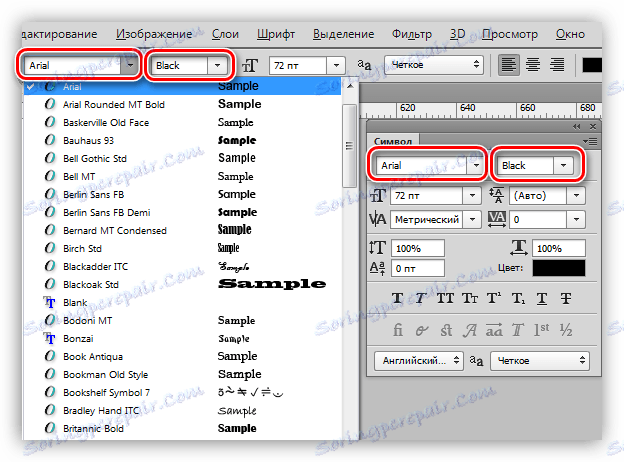Close the Символ panel
The image size is (624, 462).
[593, 127]
